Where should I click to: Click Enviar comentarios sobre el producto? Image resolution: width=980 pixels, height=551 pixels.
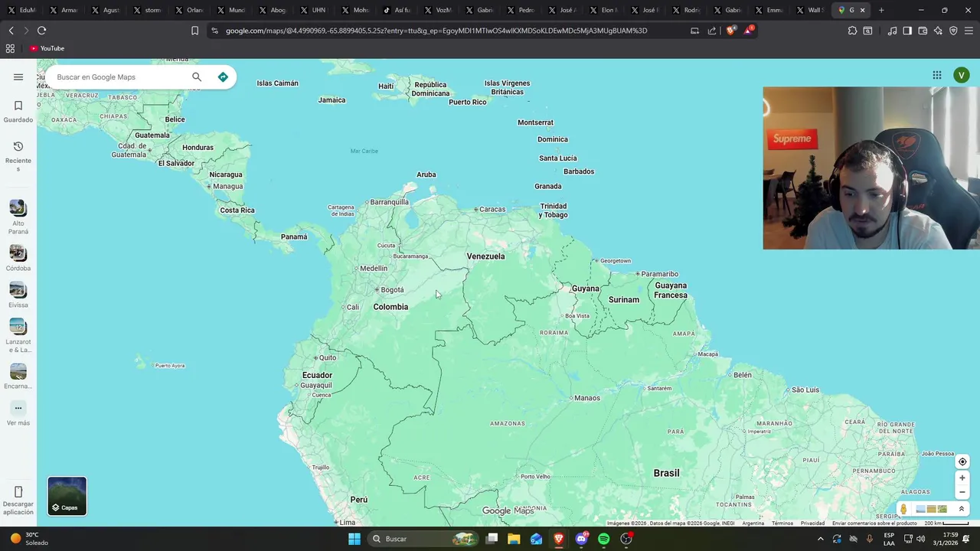[874, 523]
